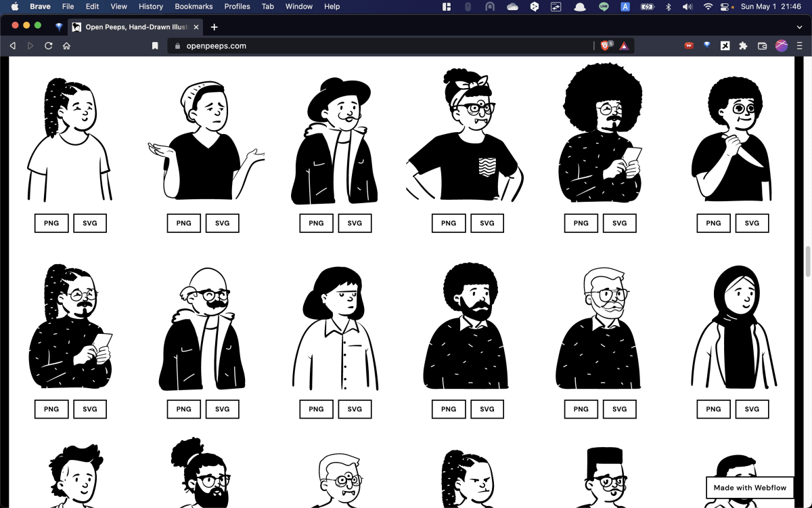Download SVG of shrugging beanie guy
Image resolution: width=812 pixels, height=508 pixels.
(223, 223)
